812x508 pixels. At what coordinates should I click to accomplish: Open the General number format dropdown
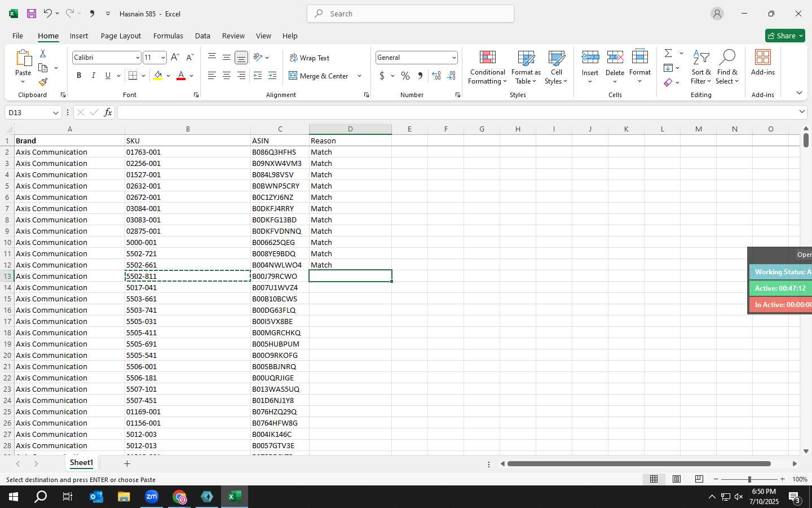[x=454, y=58]
